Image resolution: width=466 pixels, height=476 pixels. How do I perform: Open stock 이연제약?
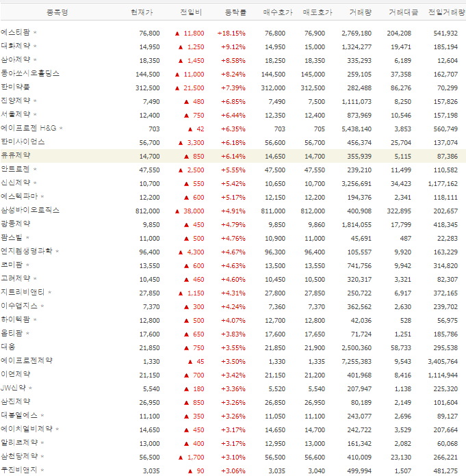pos(15,374)
